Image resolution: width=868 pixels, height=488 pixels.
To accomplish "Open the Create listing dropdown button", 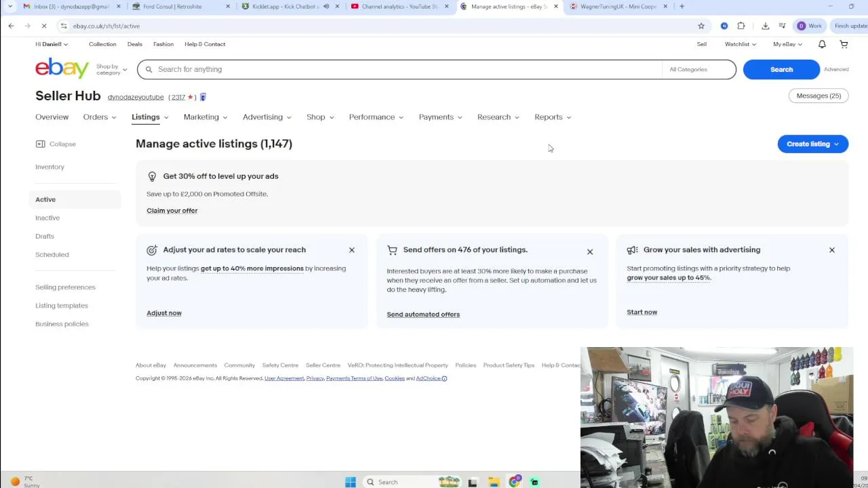I will 812,144.
